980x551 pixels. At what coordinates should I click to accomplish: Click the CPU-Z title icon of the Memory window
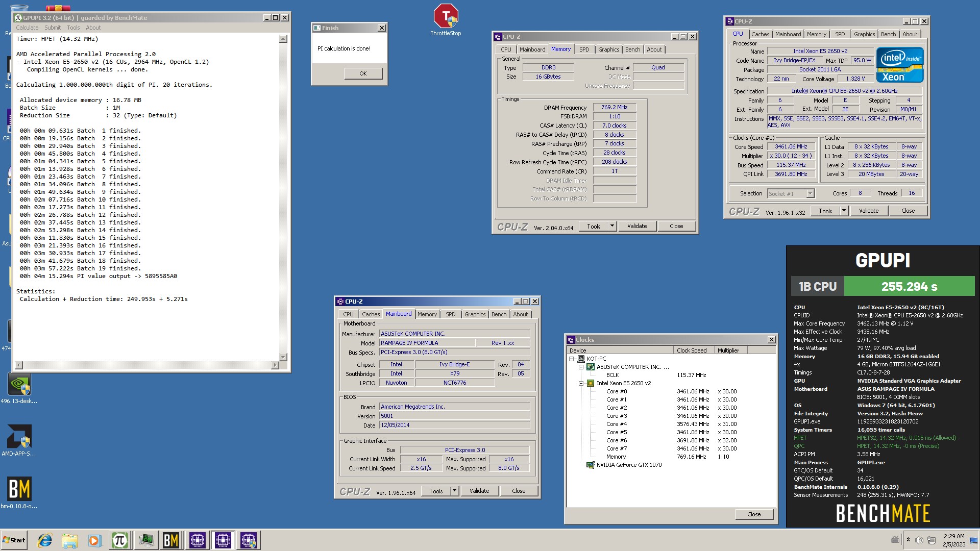(x=498, y=37)
